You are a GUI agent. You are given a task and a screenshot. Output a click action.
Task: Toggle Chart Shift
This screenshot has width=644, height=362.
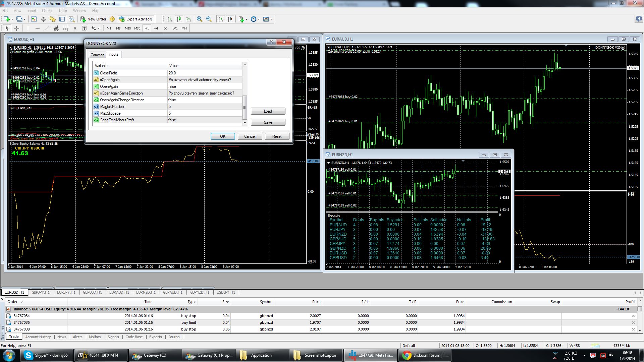[230, 19]
